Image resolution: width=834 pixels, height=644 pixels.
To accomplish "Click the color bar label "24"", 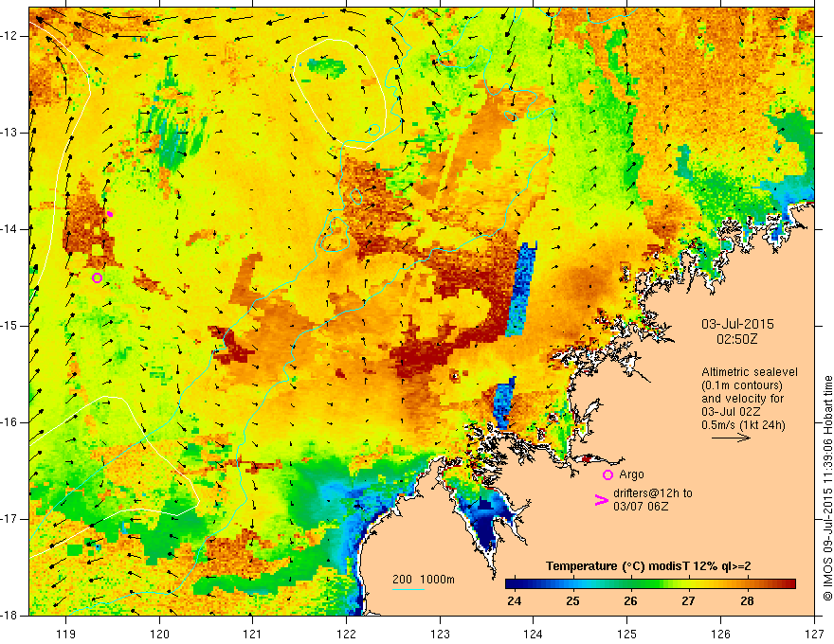I will click(514, 601).
